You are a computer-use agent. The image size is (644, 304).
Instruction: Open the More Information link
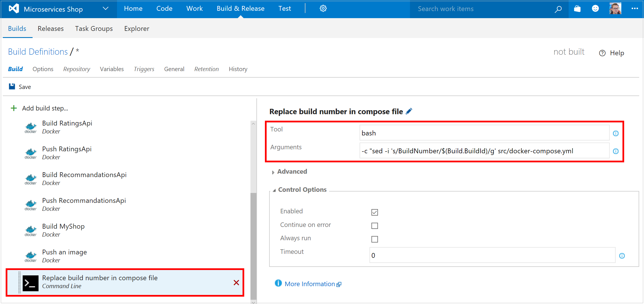310,284
